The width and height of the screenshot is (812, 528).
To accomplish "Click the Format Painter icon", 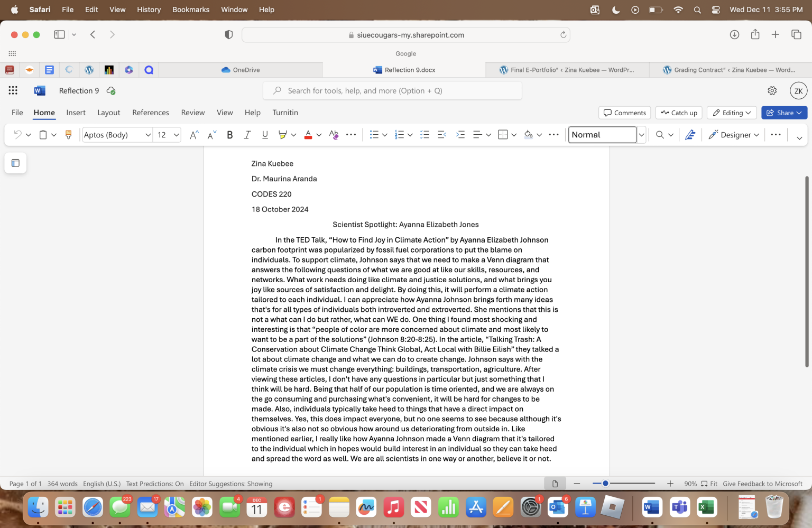I will [x=68, y=135].
